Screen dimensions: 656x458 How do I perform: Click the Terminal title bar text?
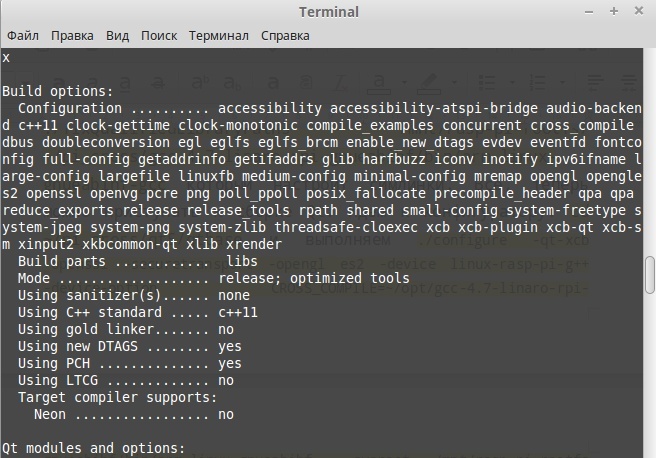[x=328, y=11]
